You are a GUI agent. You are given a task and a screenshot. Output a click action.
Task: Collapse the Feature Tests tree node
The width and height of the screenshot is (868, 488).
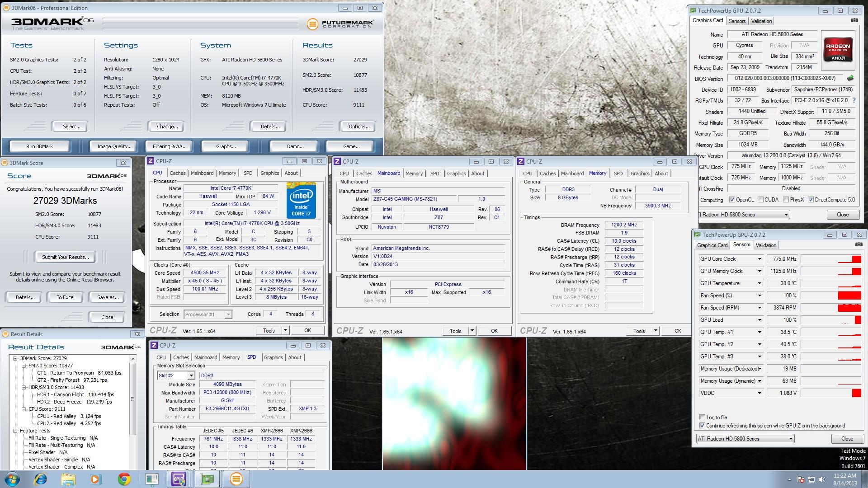tap(15, 431)
